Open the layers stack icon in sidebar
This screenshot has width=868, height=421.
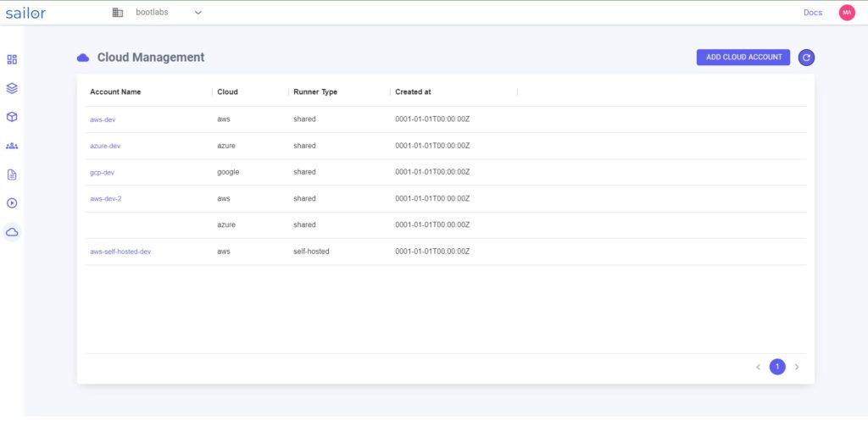point(12,88)
